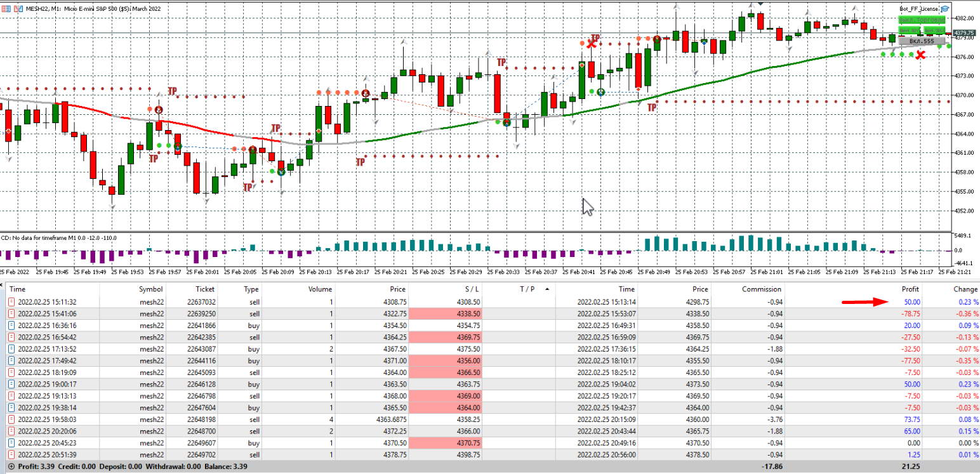Sort by the S / L column header
This screenshot has width=980, height=474.
pyautogui.click(x=472, y=289)
